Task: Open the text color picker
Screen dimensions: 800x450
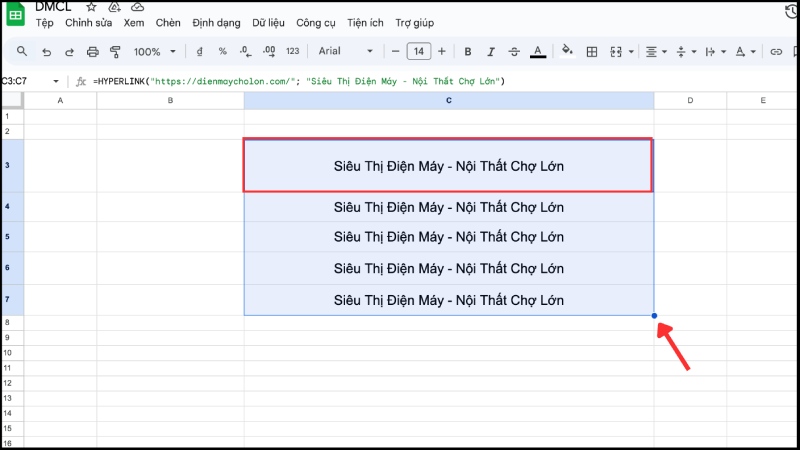Action: point(538,52)
